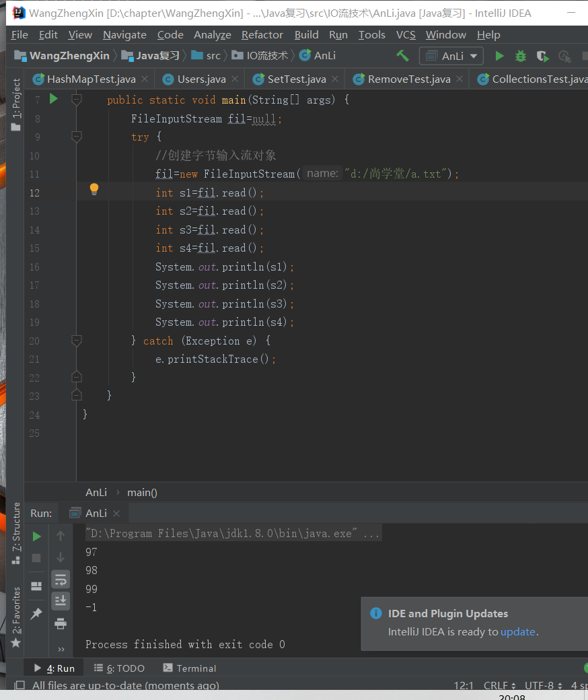Click the gutter run arrow beside main method
This screenshot has height=700, width=588.
point(54,99)
